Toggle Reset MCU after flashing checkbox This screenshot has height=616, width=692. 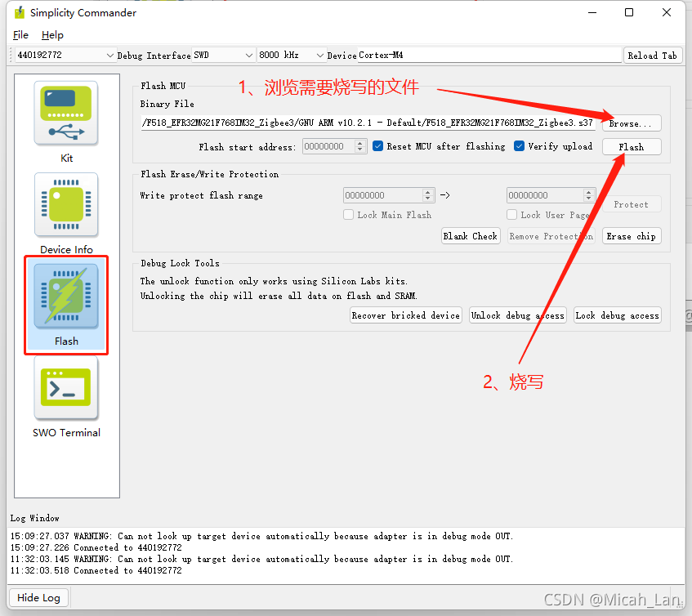(x=377, y=146)
